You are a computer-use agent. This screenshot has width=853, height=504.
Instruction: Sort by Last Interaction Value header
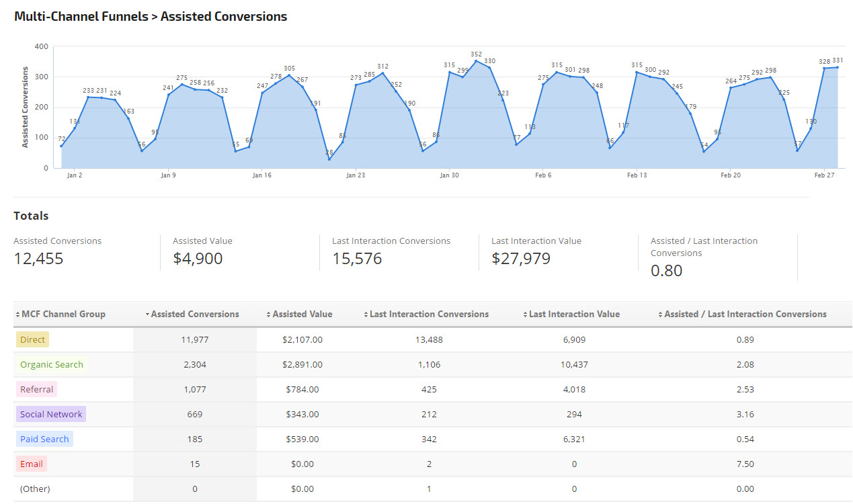(573, 314)
